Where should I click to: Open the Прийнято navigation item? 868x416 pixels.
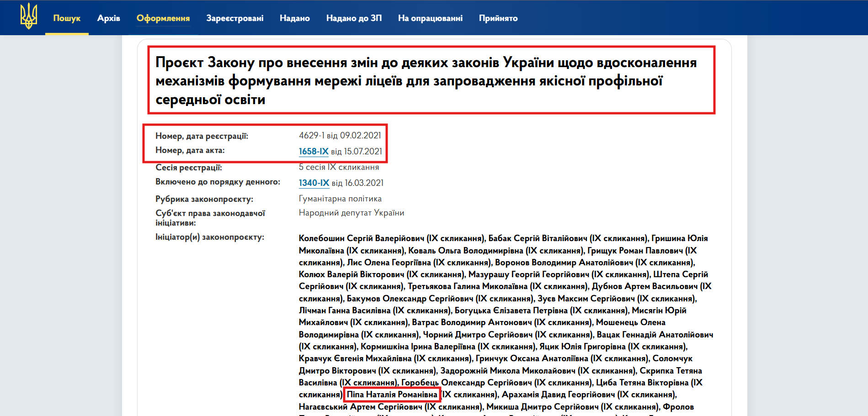click(x=498, y=18)
